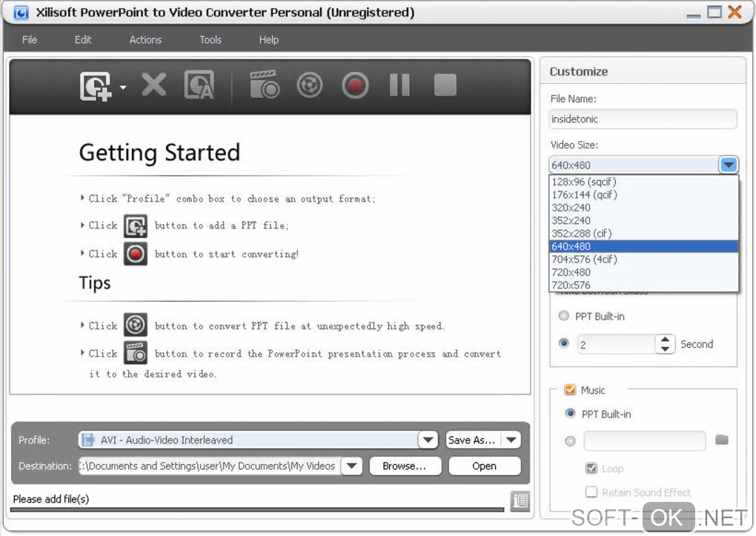Viewport: 756px width, 536px height.
Task: Choose 320x240 from video size list
Action: click(x=643, y=208)
